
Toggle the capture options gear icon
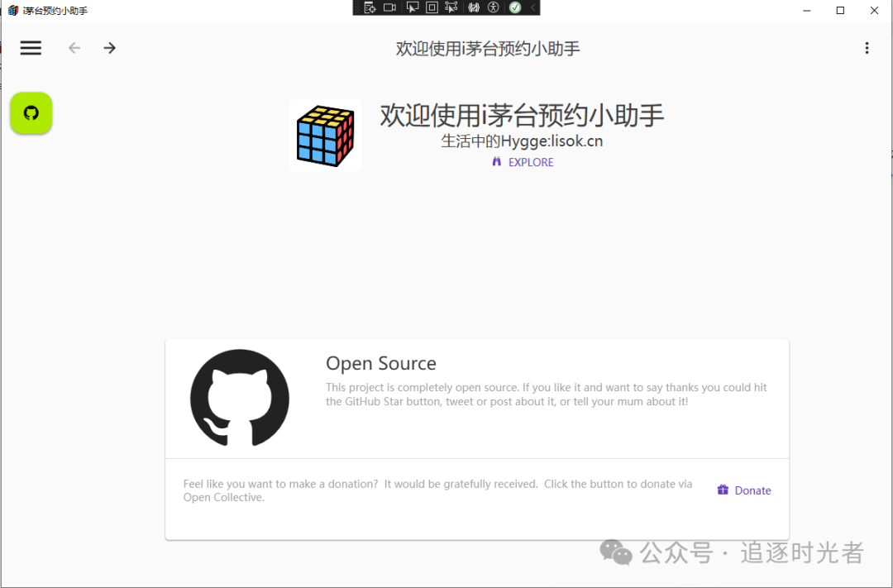(x=473, y=7)
